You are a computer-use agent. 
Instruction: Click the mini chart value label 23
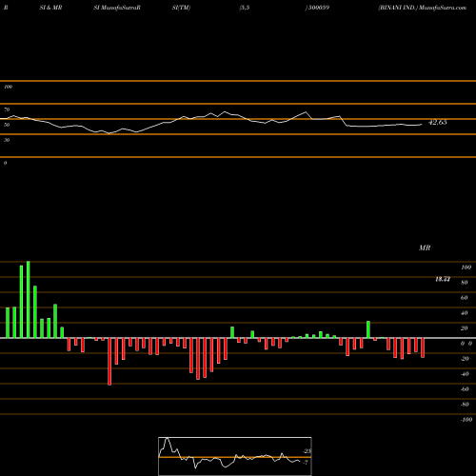(x=307, y=451)
